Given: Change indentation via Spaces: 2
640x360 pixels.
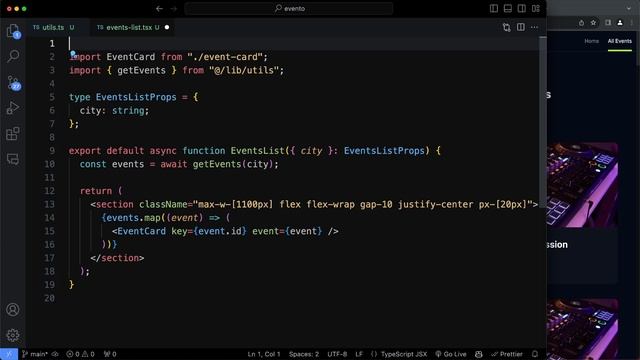Looking at the screenshot, I should point(304,354).
